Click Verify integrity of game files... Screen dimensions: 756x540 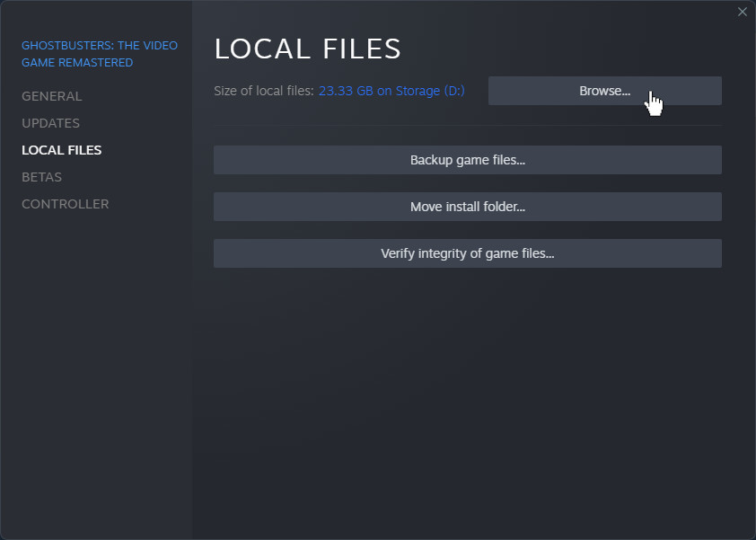(467, 253)
